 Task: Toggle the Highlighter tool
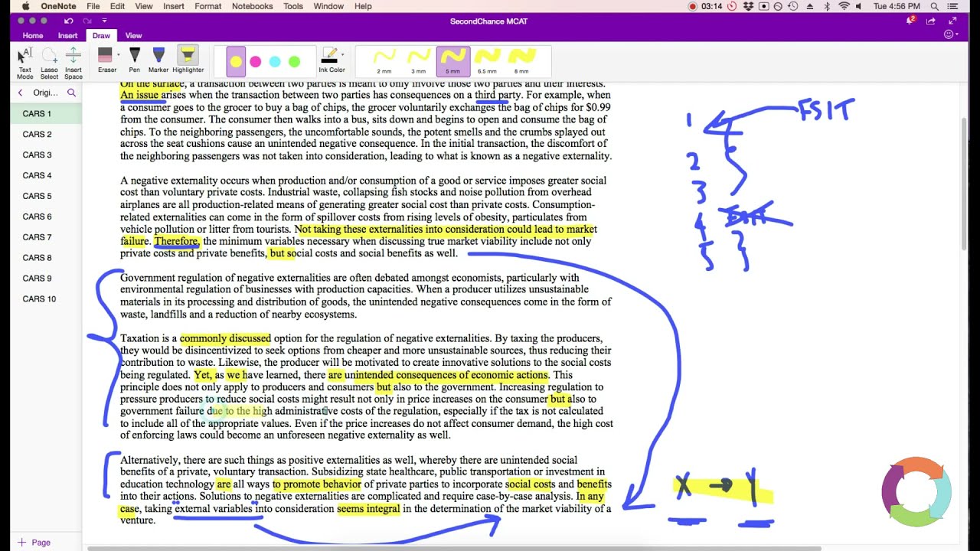(x=188, y=61)
